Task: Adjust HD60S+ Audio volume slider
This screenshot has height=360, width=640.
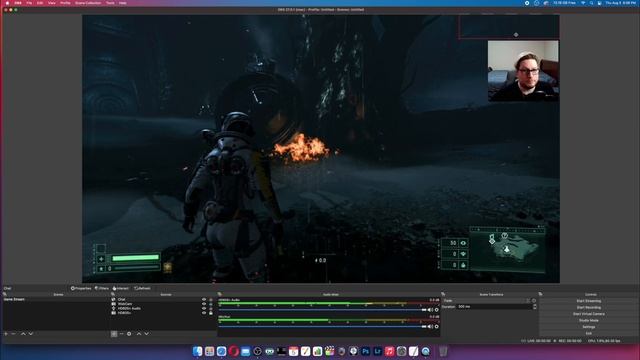Action: 322,310
